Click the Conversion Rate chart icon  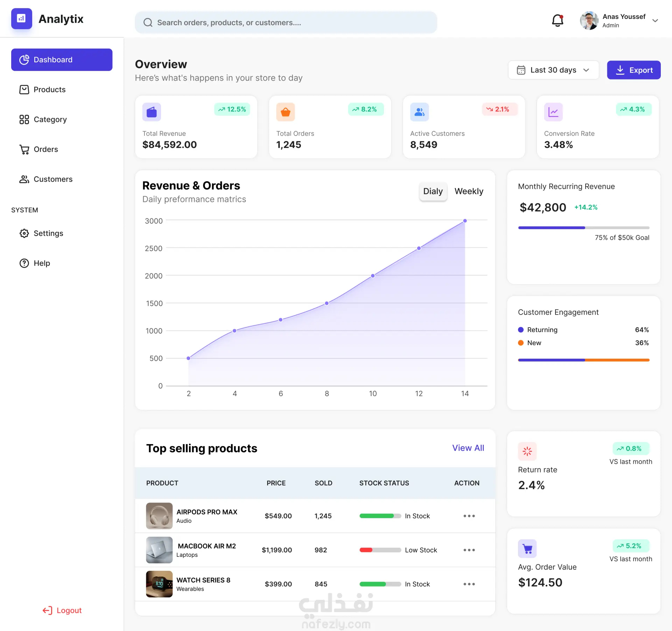[553, 112]
